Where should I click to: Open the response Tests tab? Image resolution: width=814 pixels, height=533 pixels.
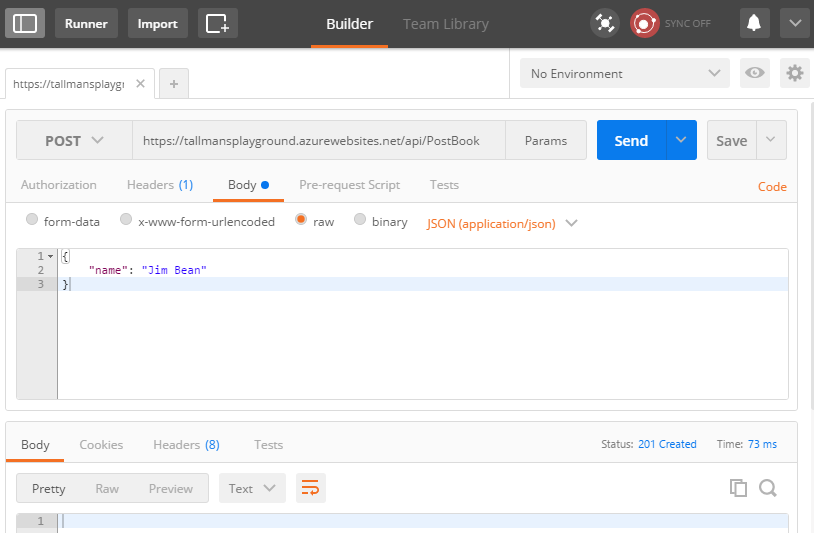(x=268, y=445)
